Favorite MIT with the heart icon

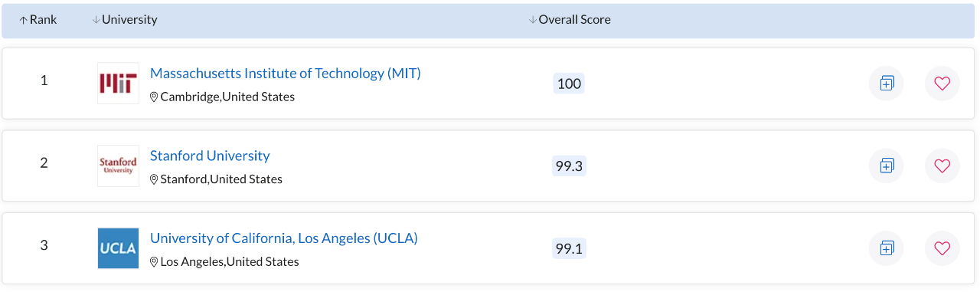tap(942, 84)
